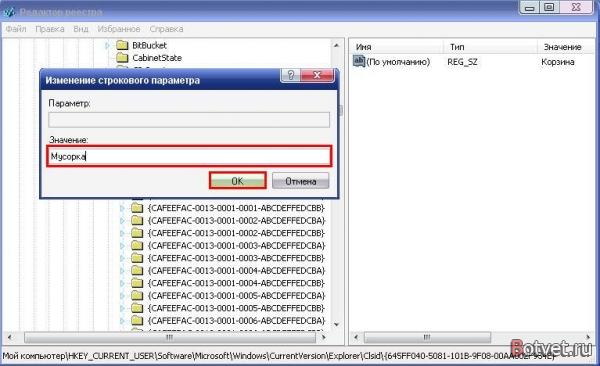Click the Значение text field
600x366 pixels.
point(189,156)
